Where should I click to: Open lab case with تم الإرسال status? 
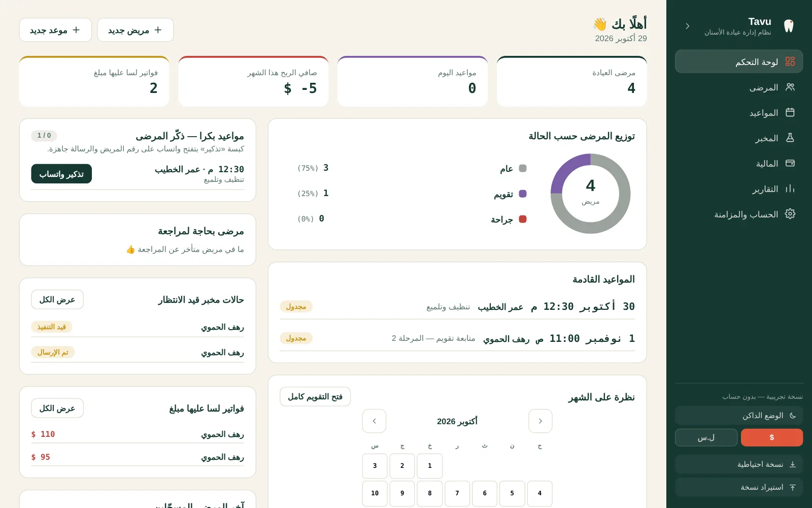(x=138, y=353)
